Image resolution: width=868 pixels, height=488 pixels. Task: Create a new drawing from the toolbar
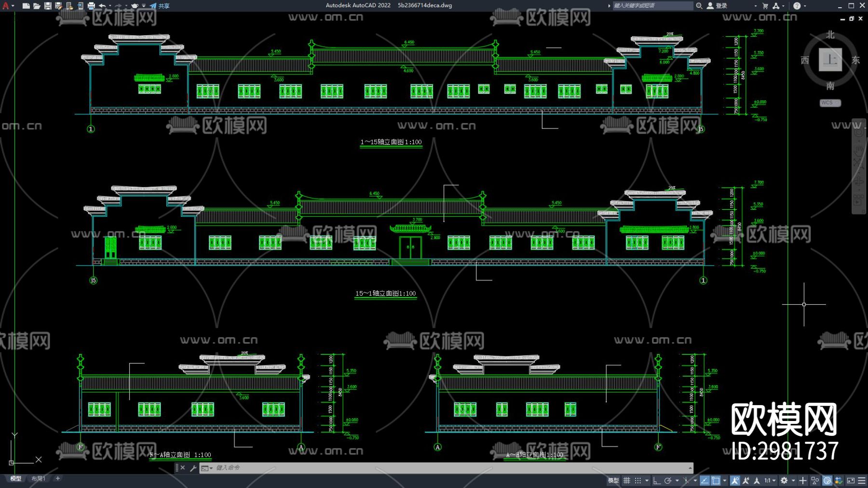(x=26, y=6)
